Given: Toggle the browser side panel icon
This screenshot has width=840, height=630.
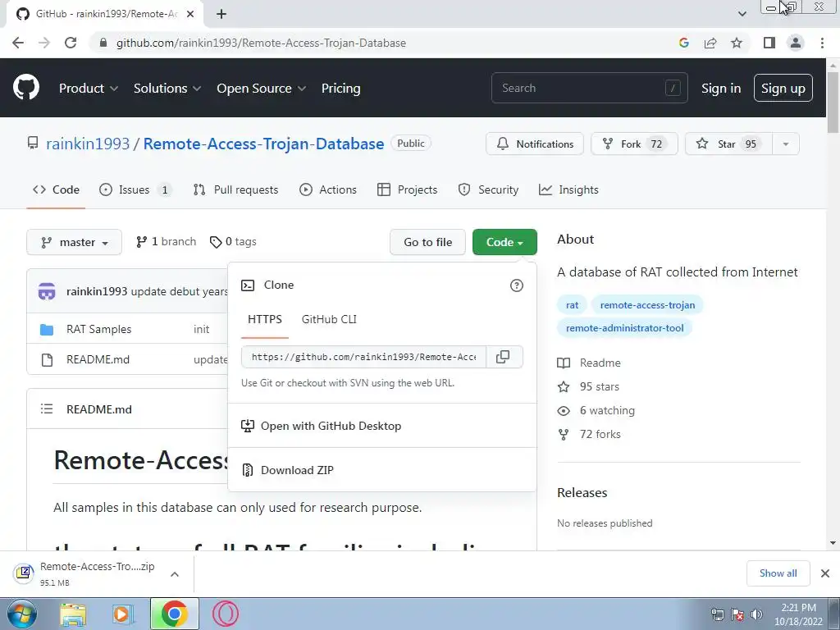Looking at the screenshot, I should pyautogui.click(x=769, y=43).
